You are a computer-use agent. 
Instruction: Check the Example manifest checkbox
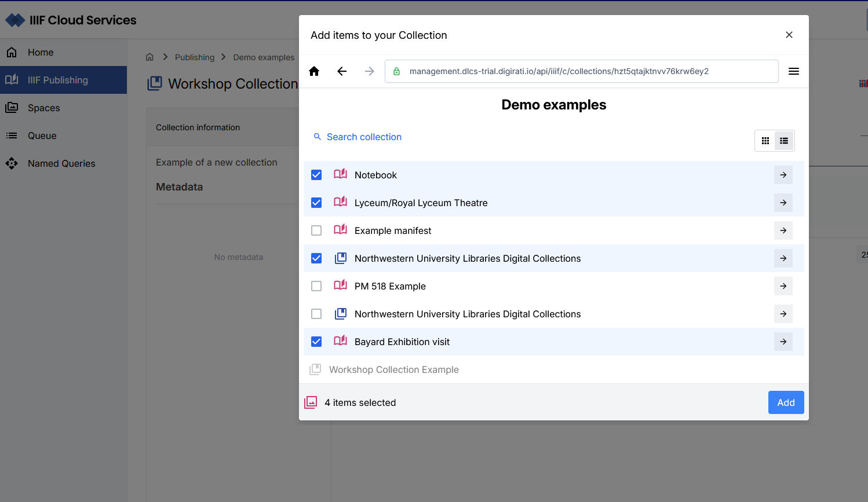pos(316,230)
